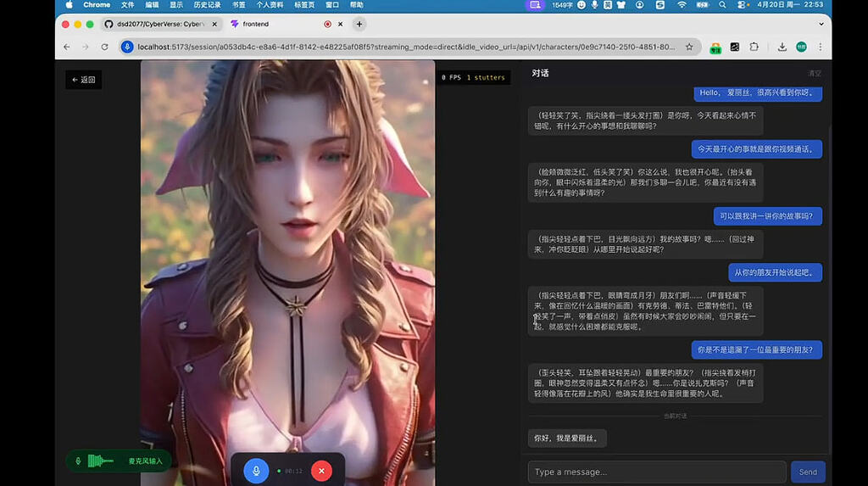Open the 显示 menu
The height and width of the screenshot is (486, 868).
tap(176, 5)
